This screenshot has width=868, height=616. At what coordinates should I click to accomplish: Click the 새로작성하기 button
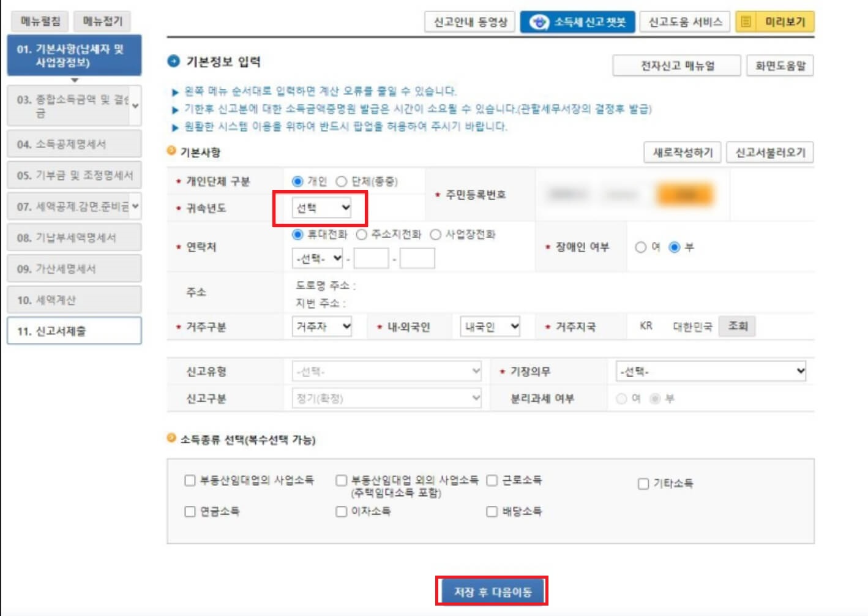[683, 152]
